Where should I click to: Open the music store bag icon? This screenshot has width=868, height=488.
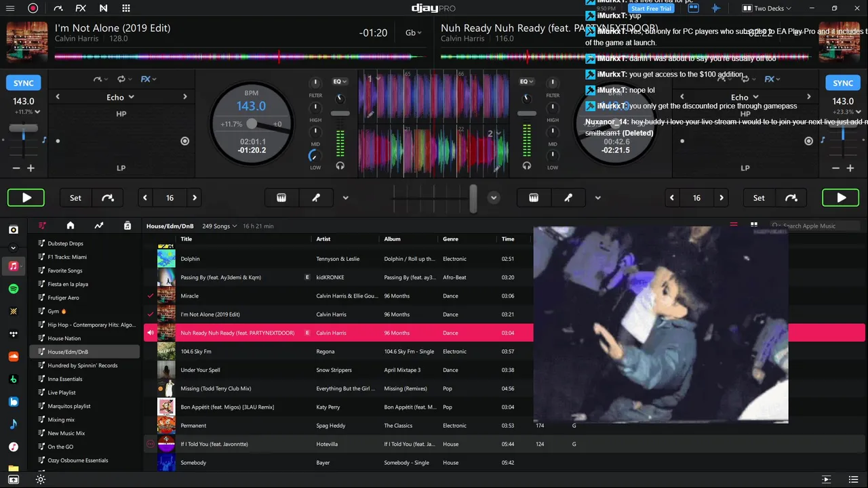(127, 226)
